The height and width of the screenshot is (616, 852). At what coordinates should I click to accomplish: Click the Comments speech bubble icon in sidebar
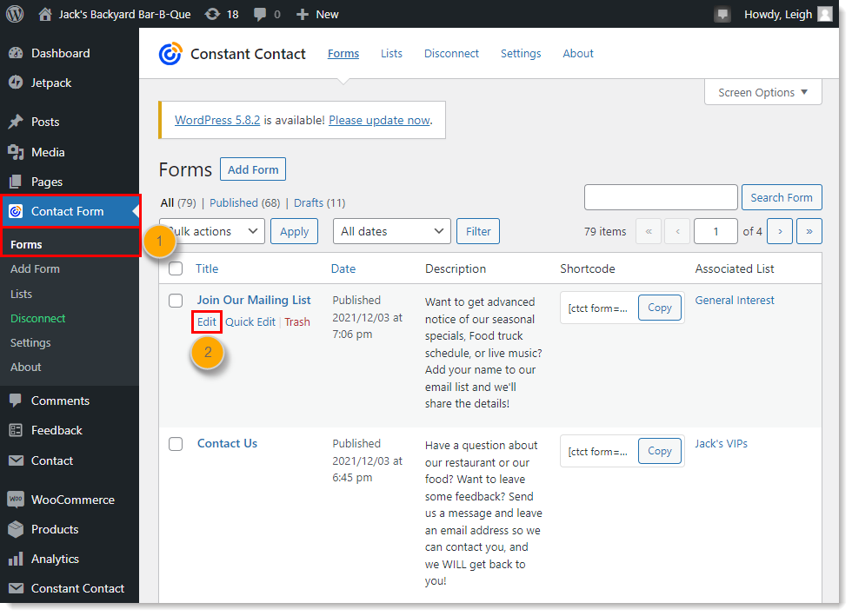tap(16, 401)
